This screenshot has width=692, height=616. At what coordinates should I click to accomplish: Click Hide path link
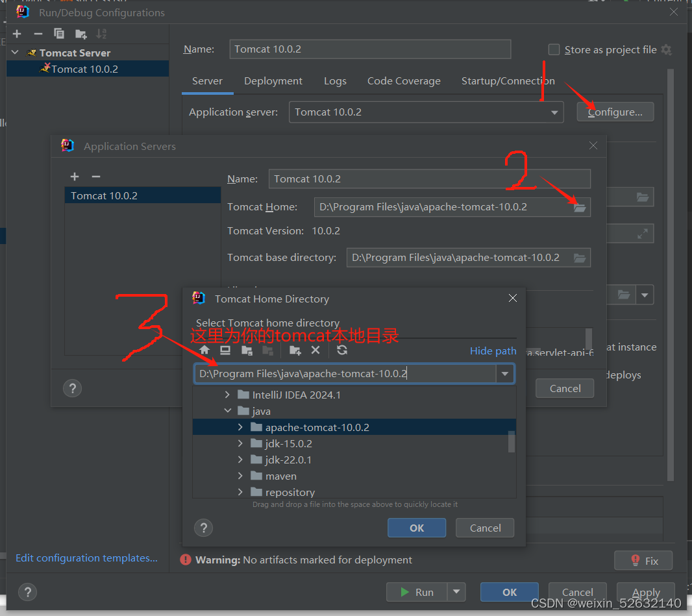[493, 351]
